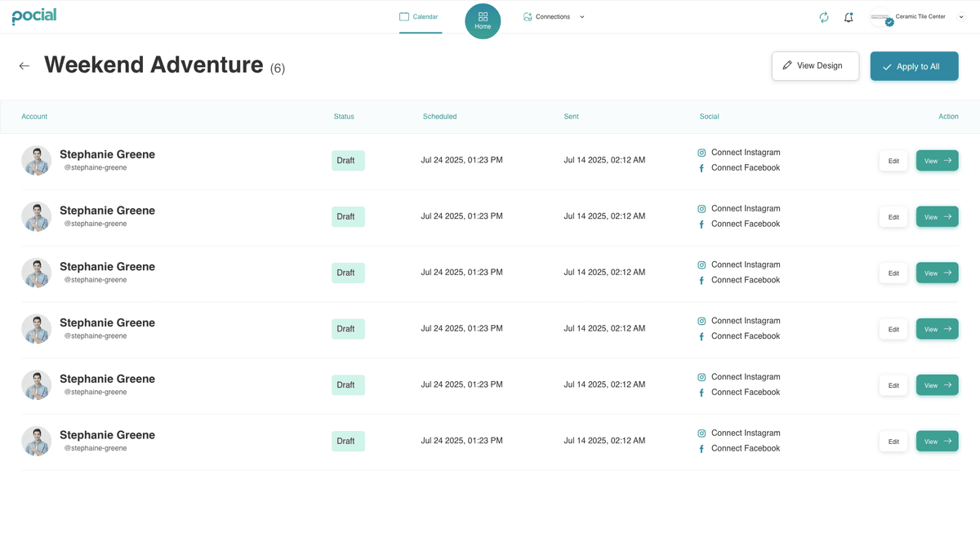This screenshot has height=551, width=980.
Task: Click the Instagram icon in the fourth row
Action: (x=702, y=322)
